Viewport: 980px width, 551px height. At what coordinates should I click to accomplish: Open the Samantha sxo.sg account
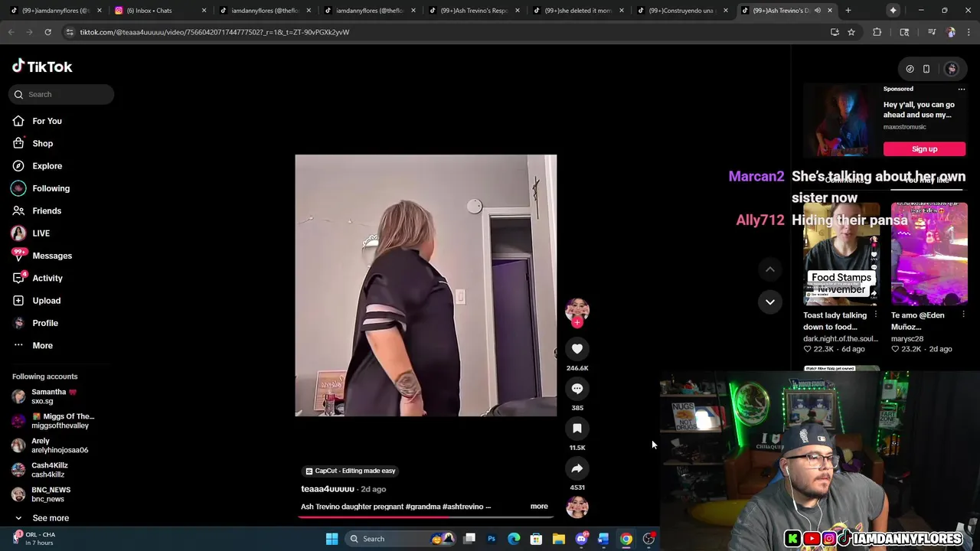(x=54, y=396)
